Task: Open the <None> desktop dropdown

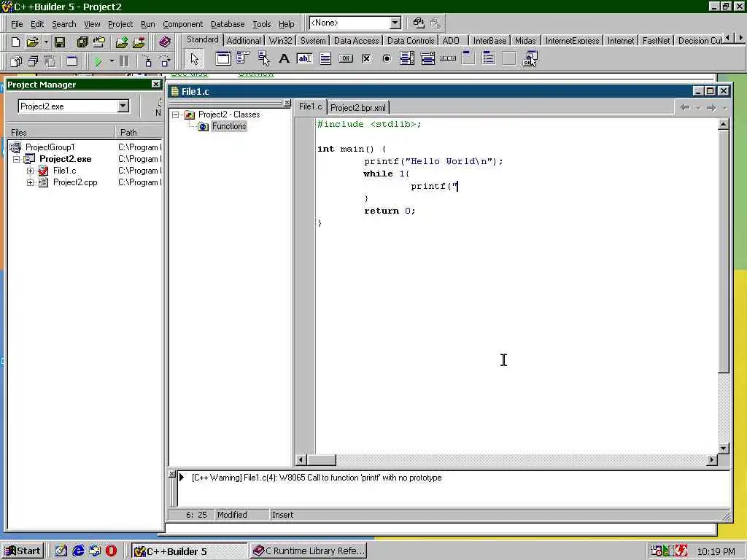Action: pyautogui.click(x=395, y=23)
